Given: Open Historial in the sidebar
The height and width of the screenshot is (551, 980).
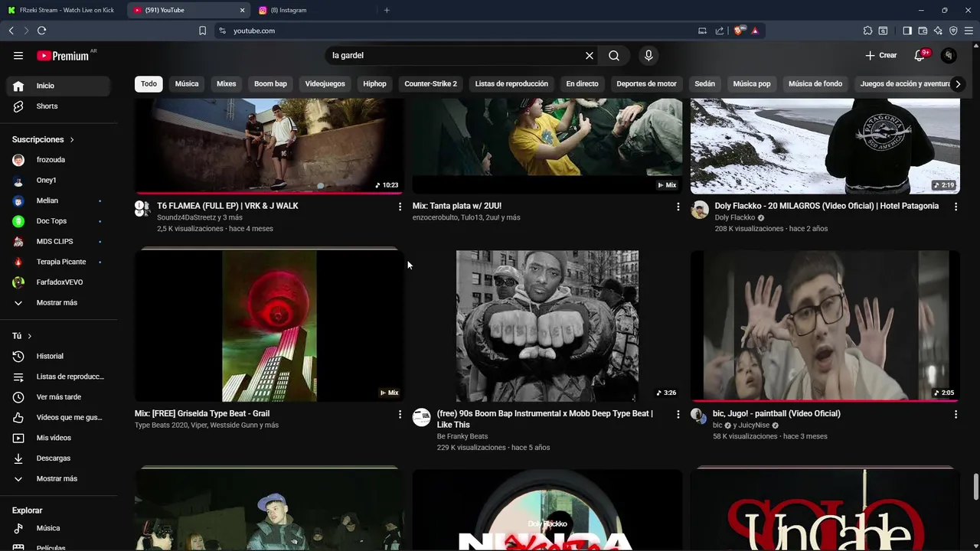Looking at the screenshot, I should click(59, 356).
